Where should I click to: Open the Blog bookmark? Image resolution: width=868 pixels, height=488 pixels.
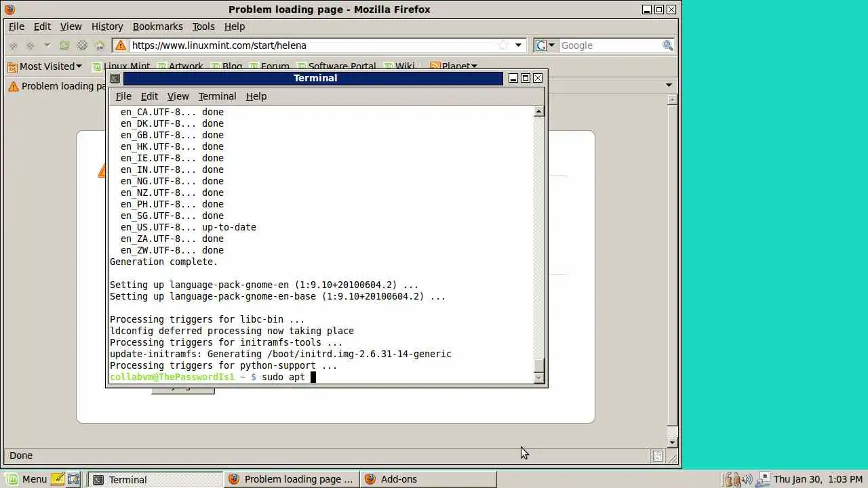226,66
